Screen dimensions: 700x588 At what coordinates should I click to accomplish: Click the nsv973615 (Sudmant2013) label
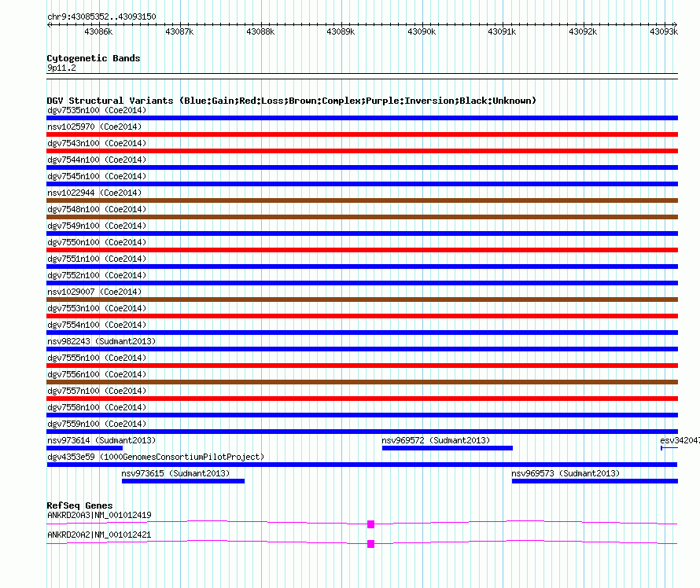pyautogui.click(x=175, y=473)
